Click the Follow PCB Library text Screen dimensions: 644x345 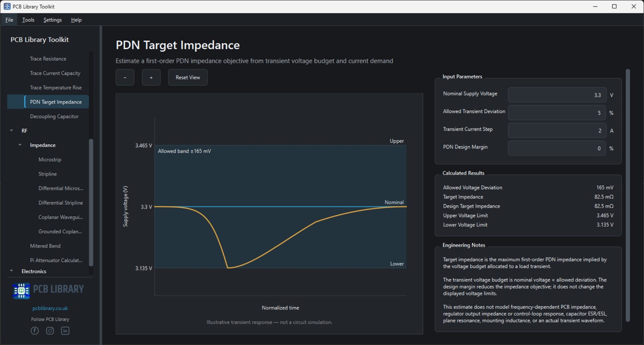point(50,319)
